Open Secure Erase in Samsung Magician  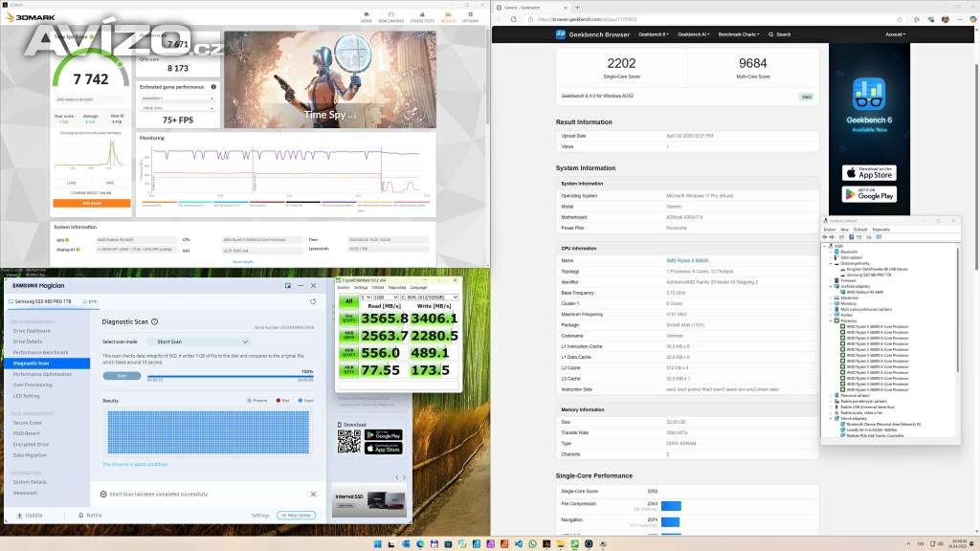[28, 423]
